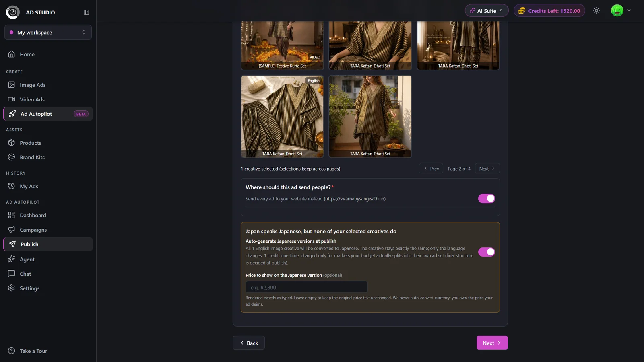Screen dimensions: 644x362
Task: Click the Products label in the sidebar
Action: click(31, 143)
